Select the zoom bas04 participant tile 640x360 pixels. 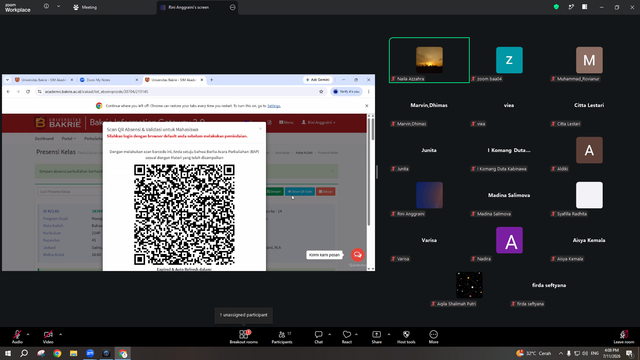coord(509,60)
